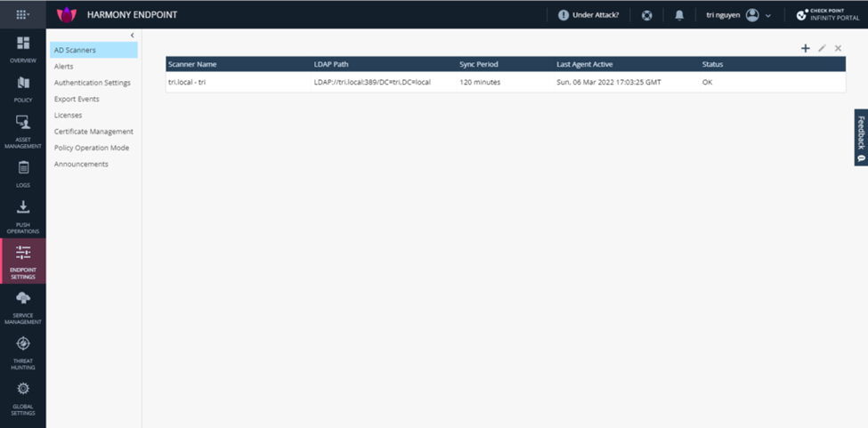Add a new AD scanner
Screen dimensions: 868x428
click(806, 49)
